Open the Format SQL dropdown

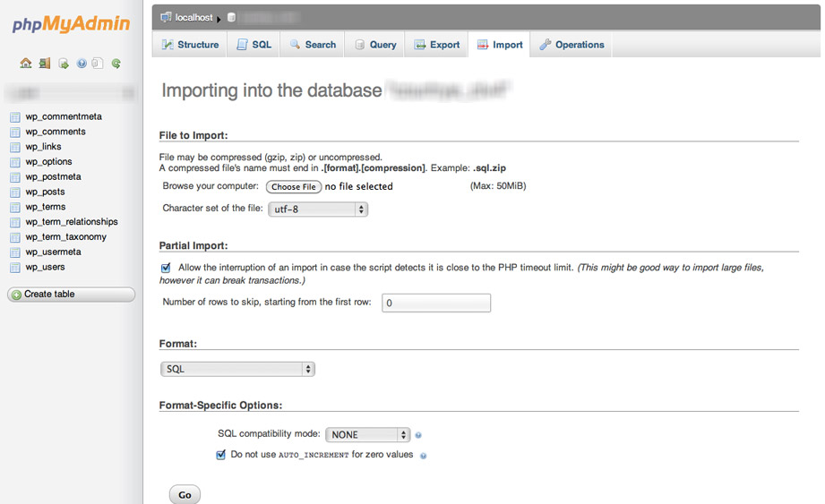pos(237,369)
